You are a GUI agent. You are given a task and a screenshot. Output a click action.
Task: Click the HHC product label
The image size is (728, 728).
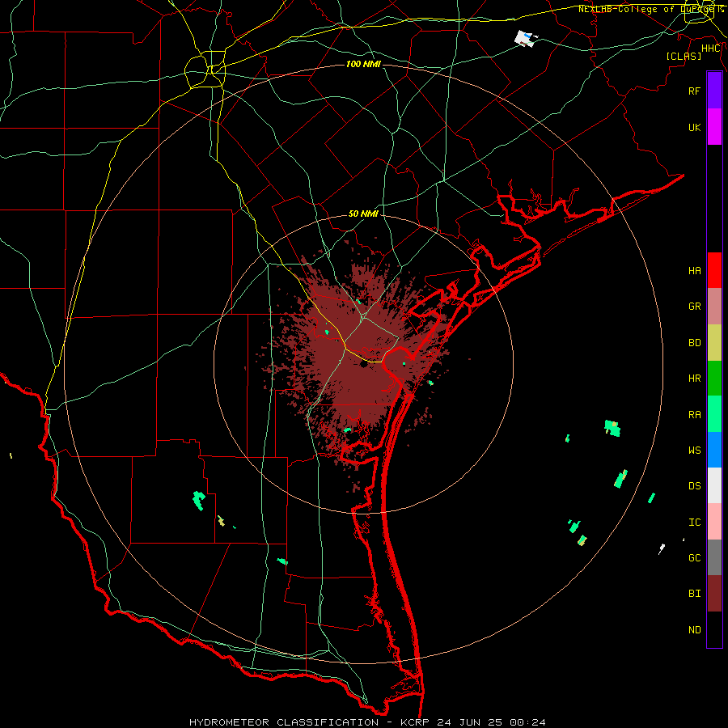click(711, 49)
